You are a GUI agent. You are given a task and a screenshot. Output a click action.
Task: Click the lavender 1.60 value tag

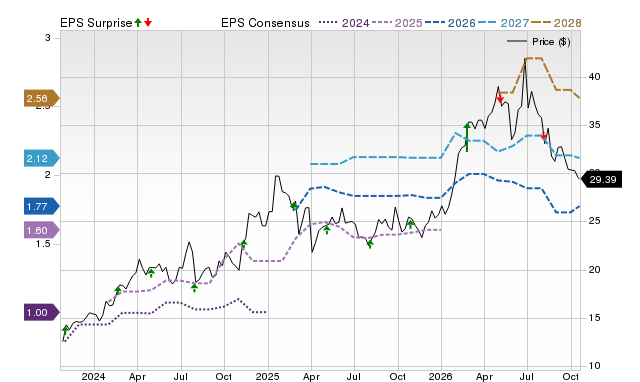click(42, 230)
